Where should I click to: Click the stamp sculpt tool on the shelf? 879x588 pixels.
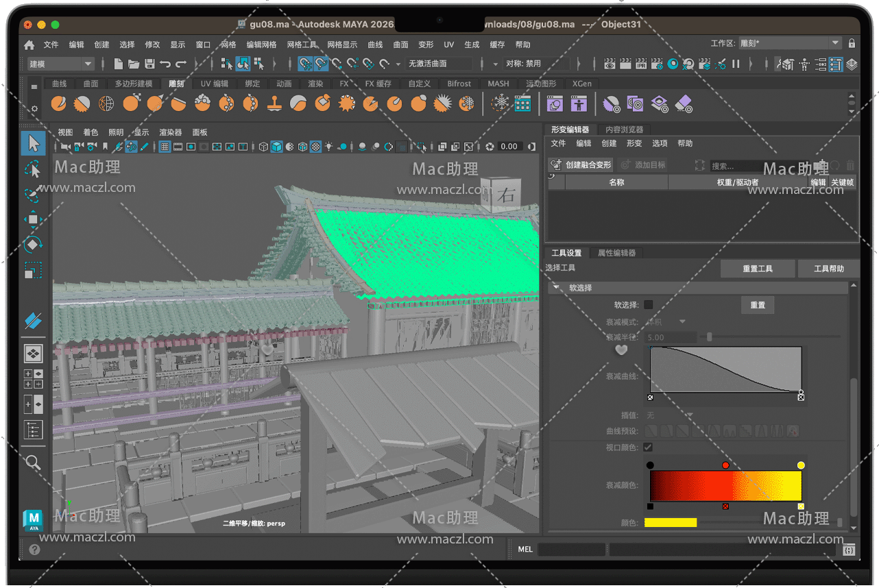(274, 103)
